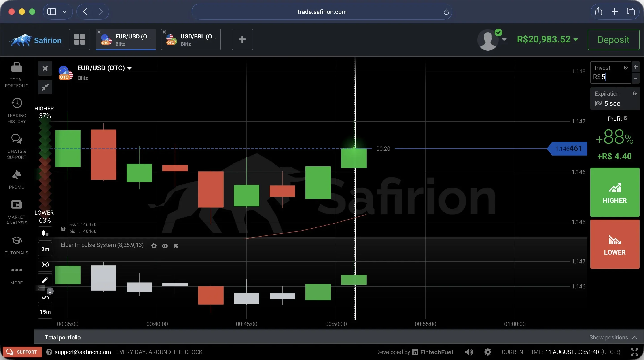Expand Show positions panel
Viewport: 644px width, 360px height.
tap(613, 337)
